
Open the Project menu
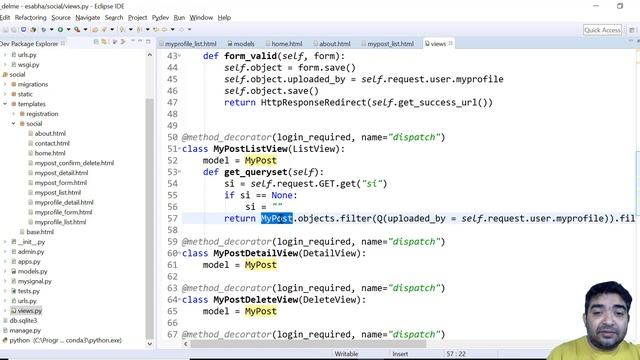tap(138, 18)
